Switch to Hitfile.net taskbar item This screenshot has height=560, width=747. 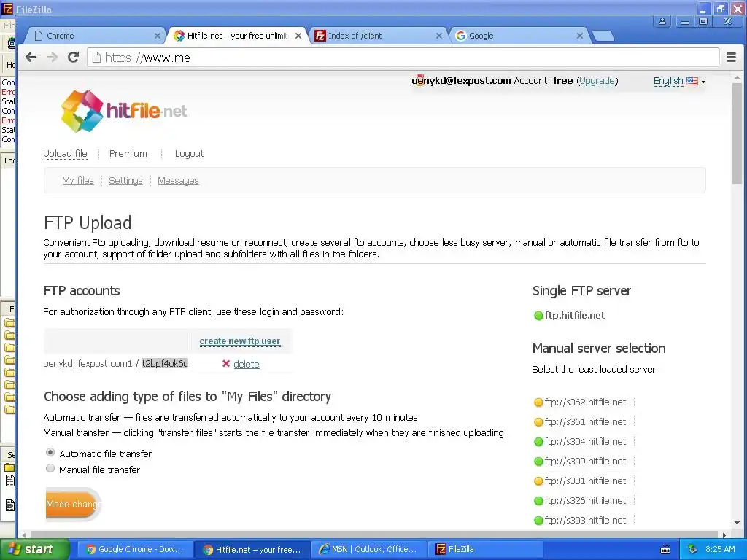(x=252, y=550)
